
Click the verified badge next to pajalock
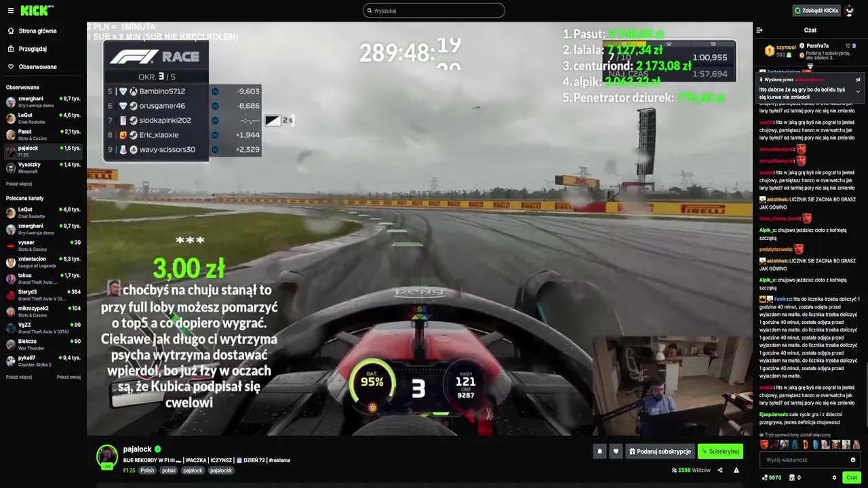pyautogui.click(x=158, y=449)
